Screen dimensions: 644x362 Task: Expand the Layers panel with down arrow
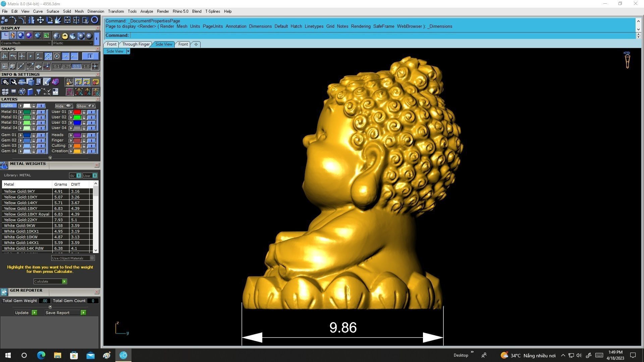coord(50,158)
